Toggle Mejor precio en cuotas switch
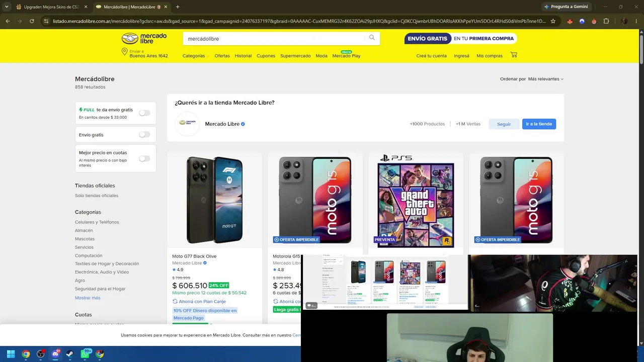The height and width of the screenshot is (362, 644). click(144, 158)
